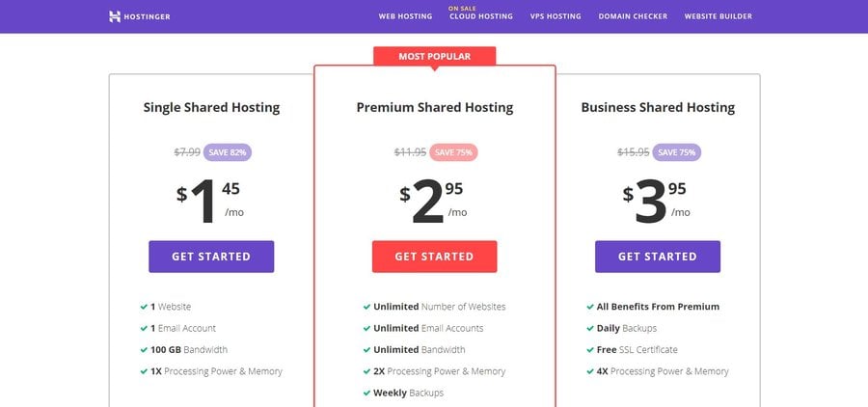Click the checkmark next to Daily Backups

[x=590, y=328]
